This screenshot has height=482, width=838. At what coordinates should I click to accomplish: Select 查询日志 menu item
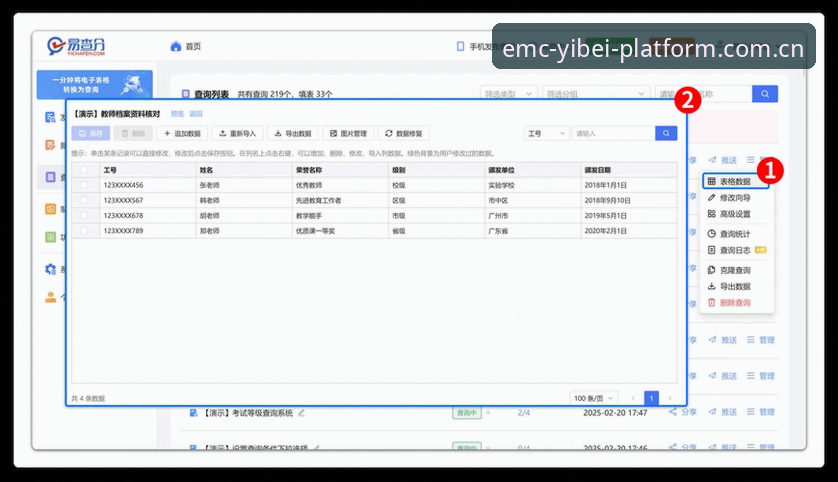click(735, 250)
